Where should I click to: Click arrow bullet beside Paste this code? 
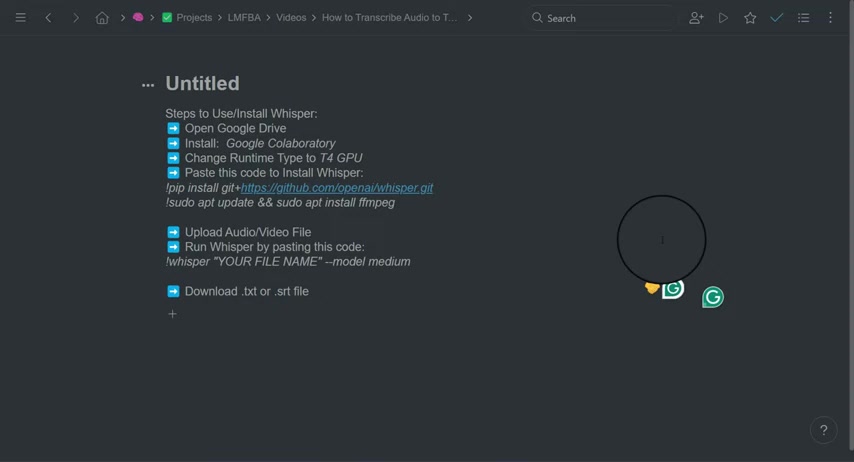pyautogui.click(x=173, y=173)
